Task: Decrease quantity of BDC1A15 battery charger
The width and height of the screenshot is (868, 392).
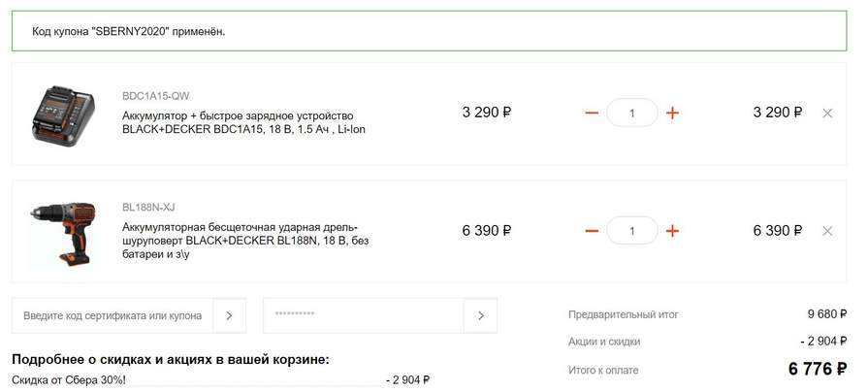Action: [592, 113]
